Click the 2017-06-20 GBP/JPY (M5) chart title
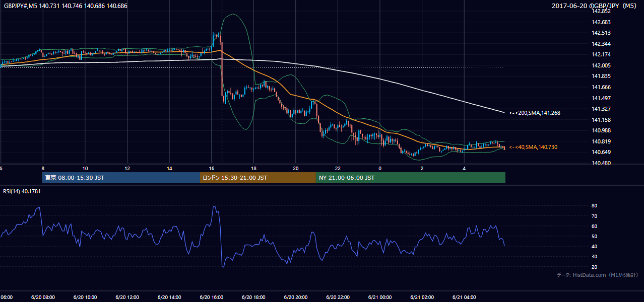The width and height of the screenshot is (644, 302). [x=595, y=6]
